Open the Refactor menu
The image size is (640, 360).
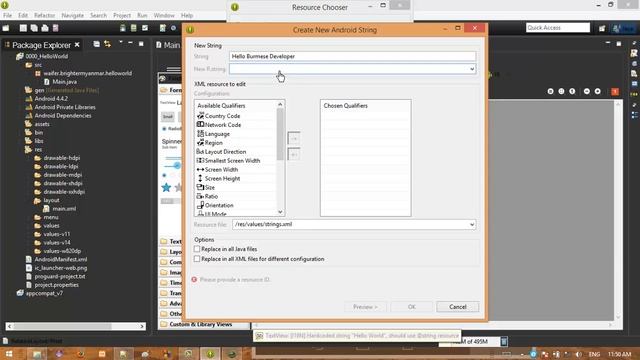tap(44, 16)
